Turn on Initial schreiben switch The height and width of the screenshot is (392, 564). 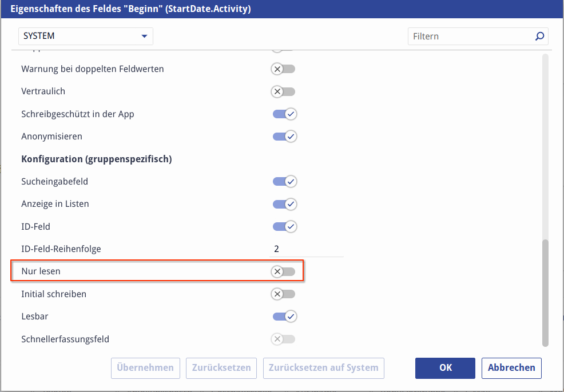(284, 294)
